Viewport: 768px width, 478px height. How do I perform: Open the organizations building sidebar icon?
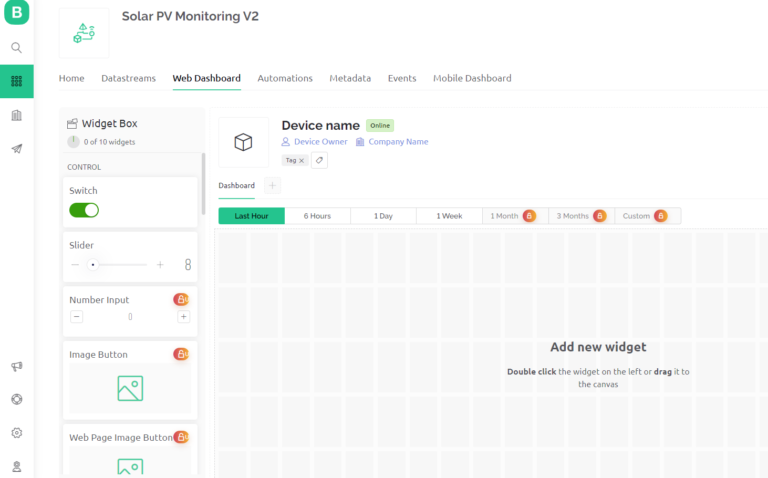coord(17,115)
